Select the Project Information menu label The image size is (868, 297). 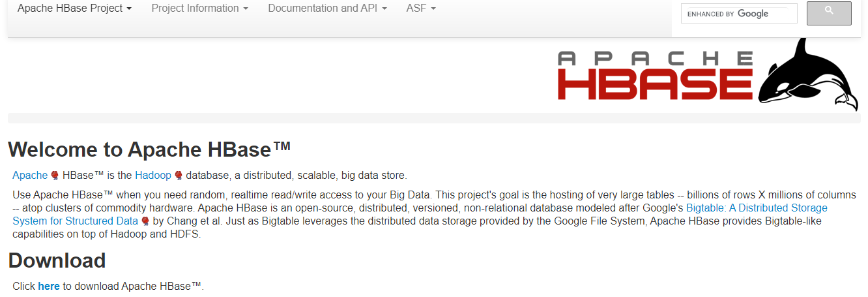[195, 8]
